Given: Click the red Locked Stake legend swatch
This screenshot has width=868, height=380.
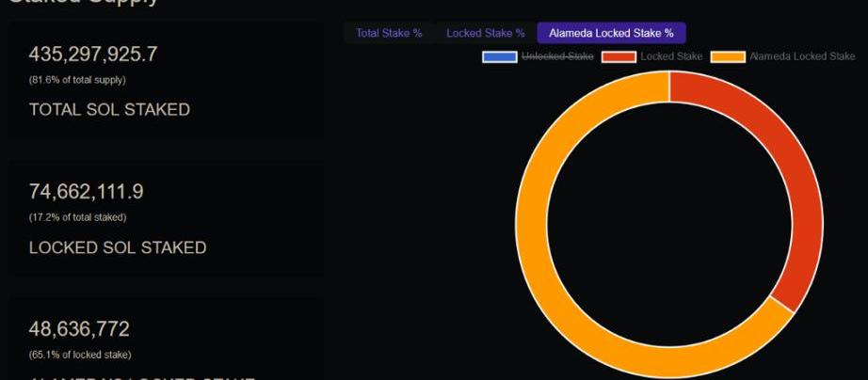Looking at the screenshot, I should click(619, 57).
